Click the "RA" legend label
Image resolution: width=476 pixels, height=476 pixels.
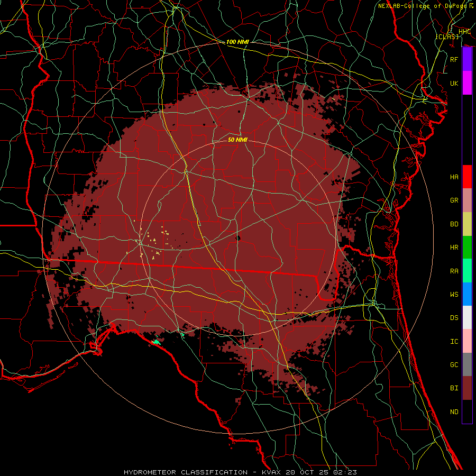454,271
